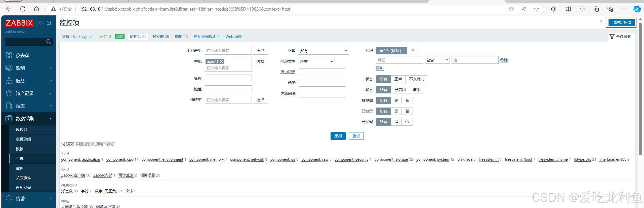Open the tag operator 包含 dropdown
Image resolution: width=644 pixels, height=208 pixels.
click(x=437, y=60)
